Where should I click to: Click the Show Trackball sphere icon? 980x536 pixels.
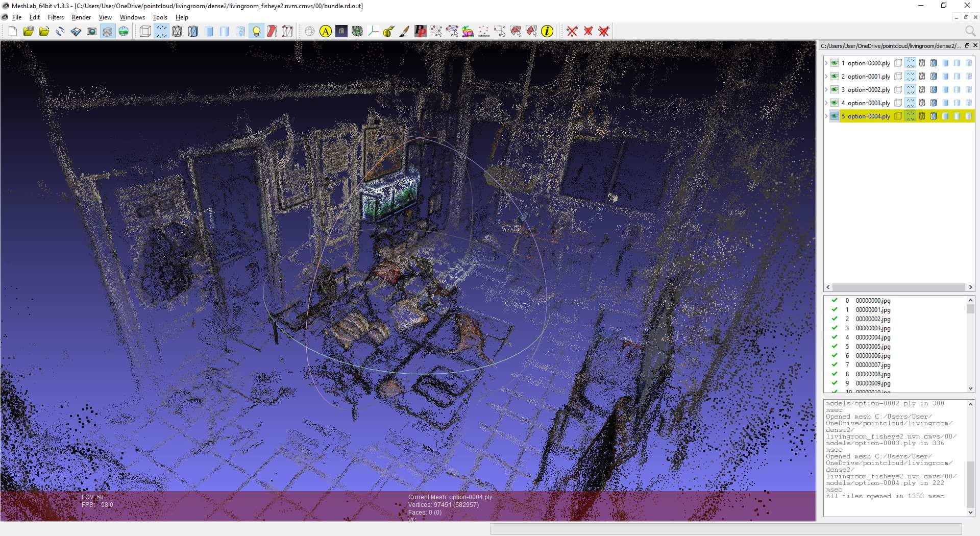[310, 32]
